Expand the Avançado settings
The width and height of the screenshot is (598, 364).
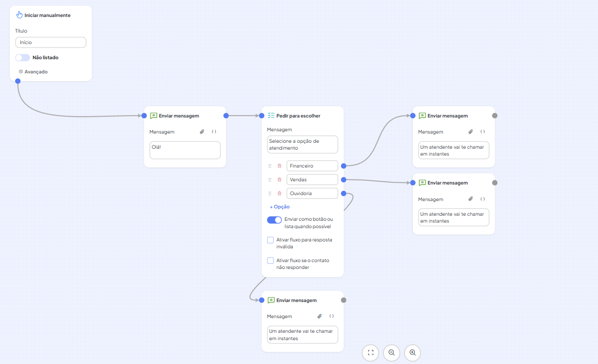[33, 72]
